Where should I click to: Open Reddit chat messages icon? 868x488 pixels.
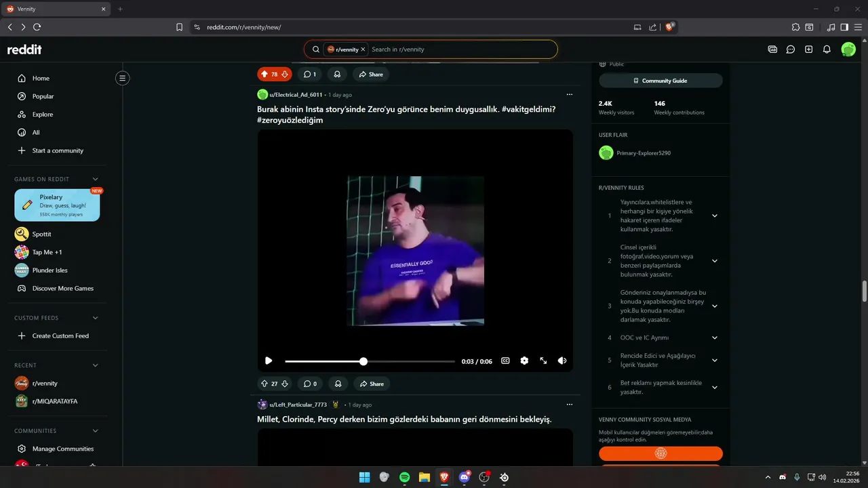click(791, 49)
